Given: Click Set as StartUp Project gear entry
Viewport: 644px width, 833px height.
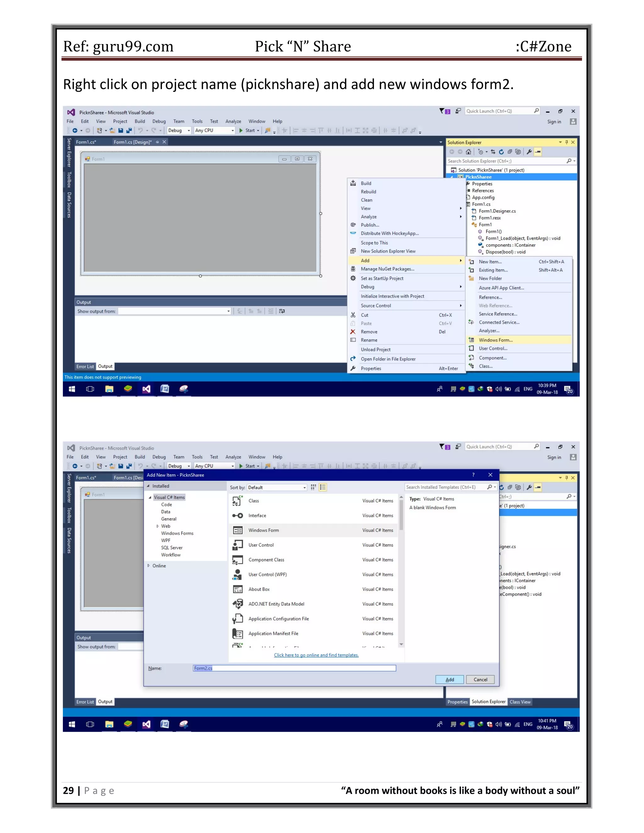Looking at the screenshot, I should click(407, 279).
